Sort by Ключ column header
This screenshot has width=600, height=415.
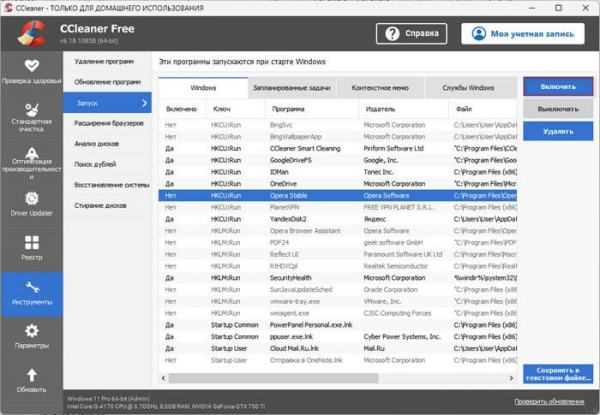[235, 109]
